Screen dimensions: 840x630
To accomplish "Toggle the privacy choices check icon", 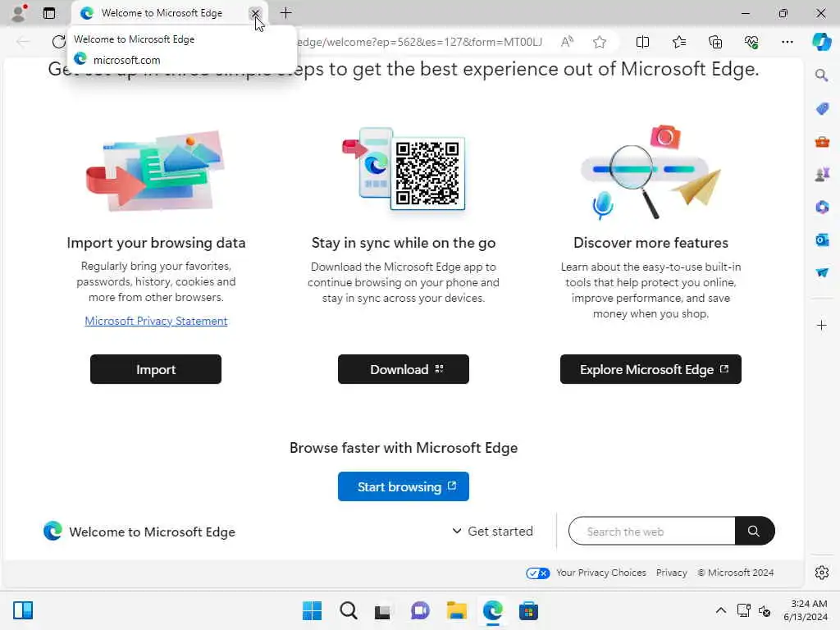I will [537, 573].
